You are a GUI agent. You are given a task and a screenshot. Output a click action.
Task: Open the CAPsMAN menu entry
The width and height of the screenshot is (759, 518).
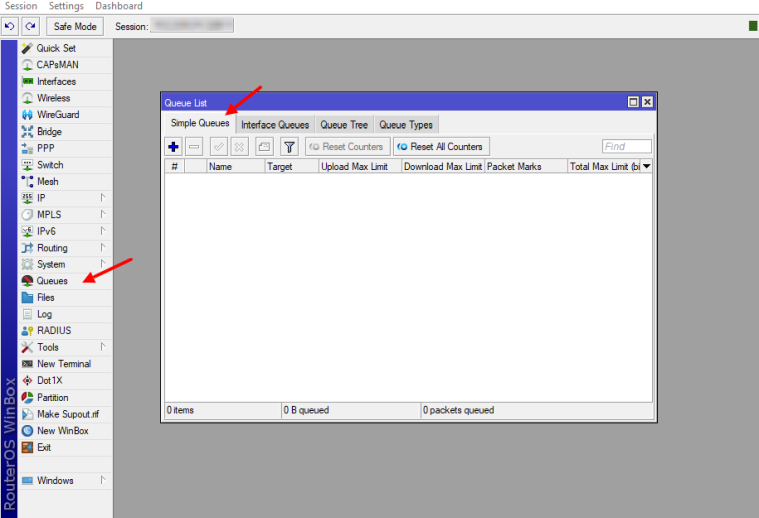pyautogui.click(x=65, y=65)
